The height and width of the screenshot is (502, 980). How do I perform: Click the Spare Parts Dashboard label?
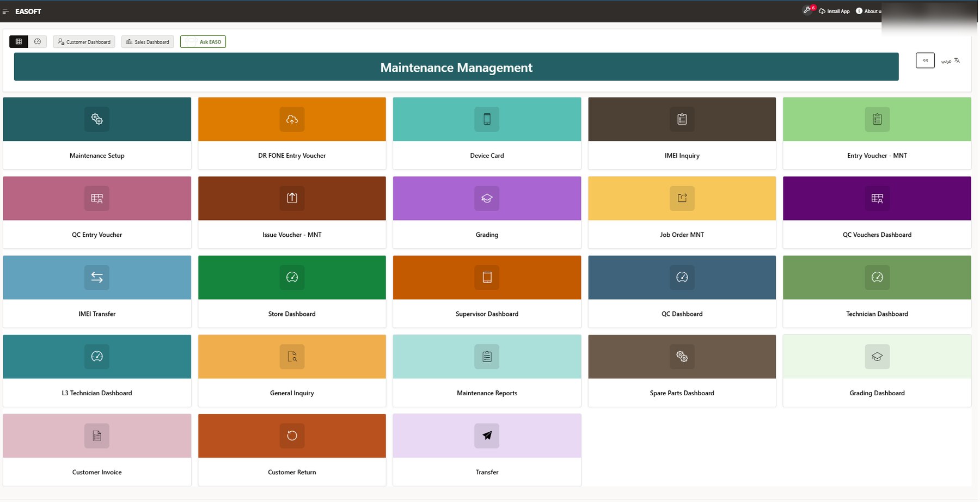(682, 393)
